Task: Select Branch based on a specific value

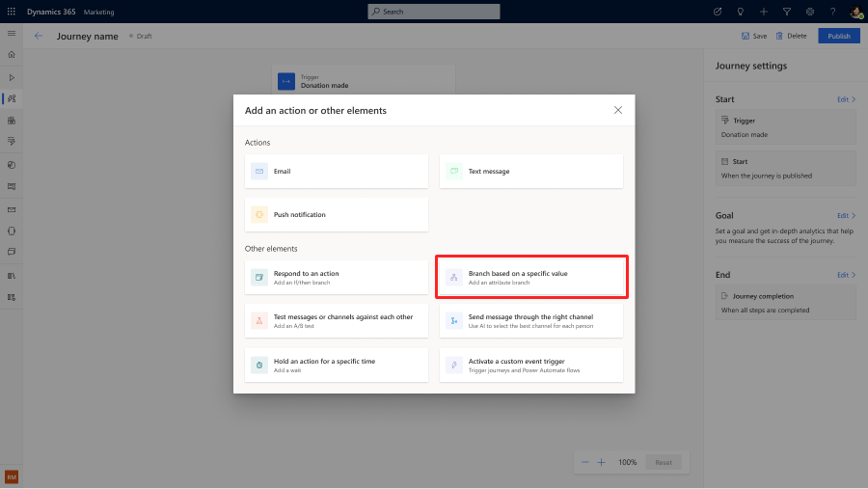Action: coord(530,278)
